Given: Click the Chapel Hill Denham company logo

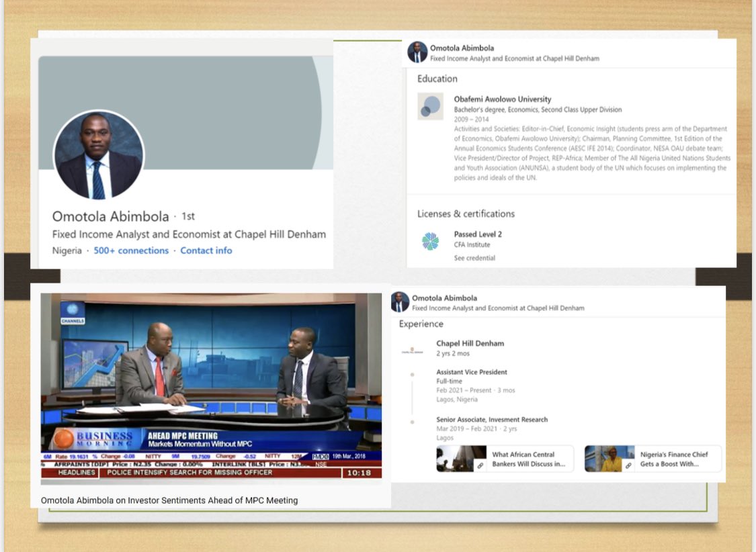Looking at the screenshot, I should [412, 351].
